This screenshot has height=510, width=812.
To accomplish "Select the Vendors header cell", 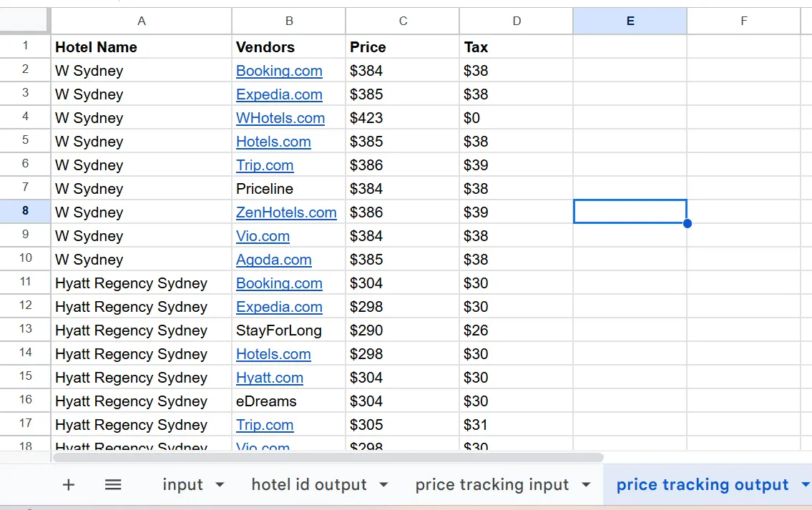I will click(x=289, y=46).
